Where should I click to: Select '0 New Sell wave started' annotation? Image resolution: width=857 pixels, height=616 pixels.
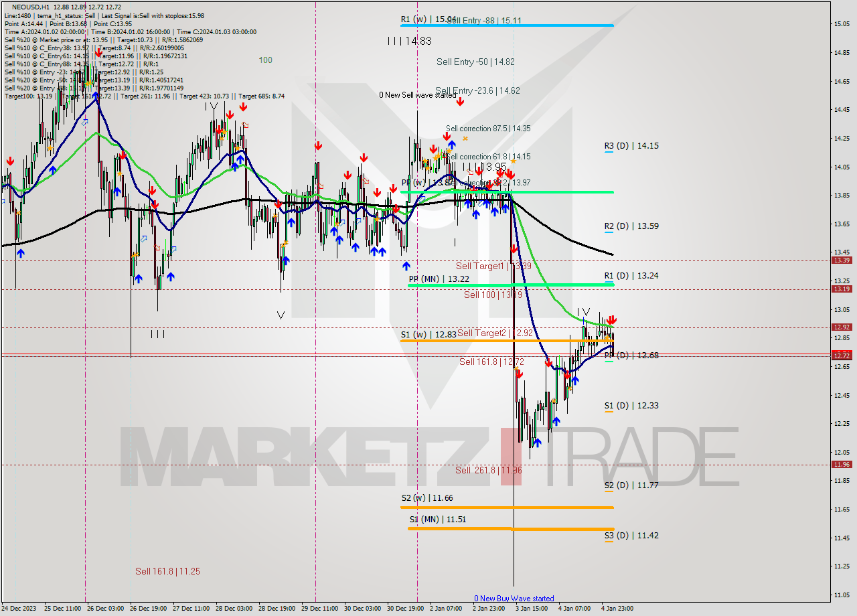(x=418, y=95)
